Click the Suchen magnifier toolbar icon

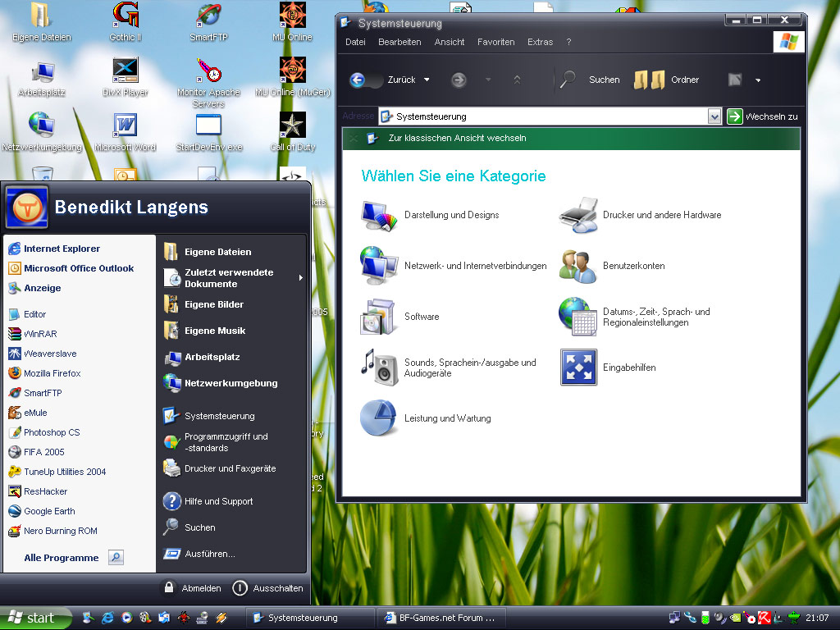(x=568, y=80)
